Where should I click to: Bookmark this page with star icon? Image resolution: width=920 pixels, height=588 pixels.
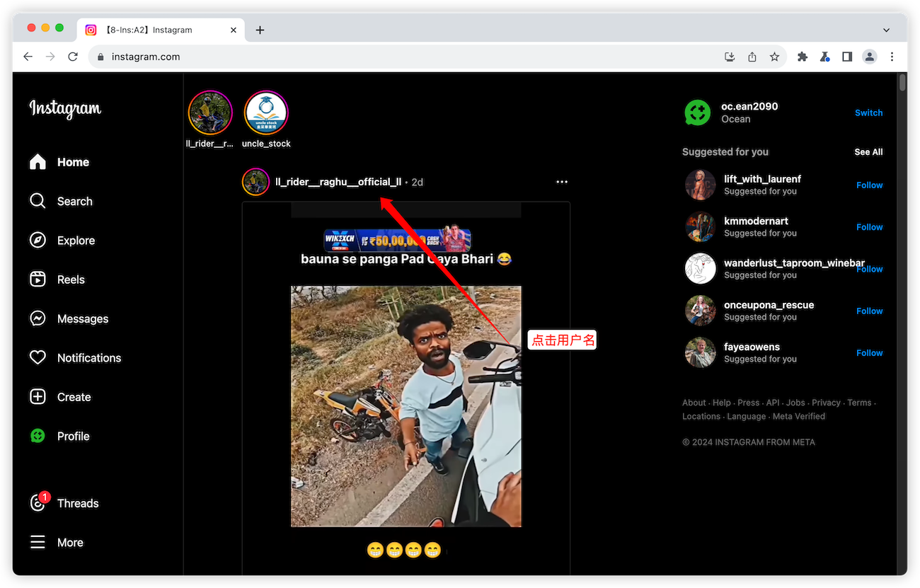(x=774, y=57)
